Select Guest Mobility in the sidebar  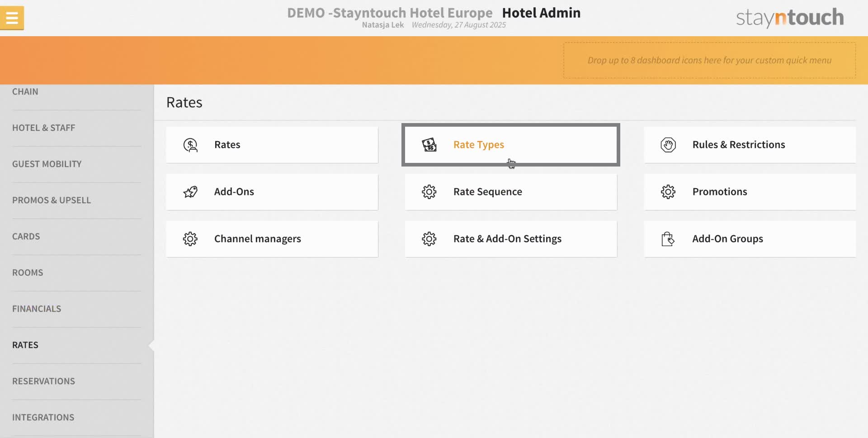tap(47, 164)
